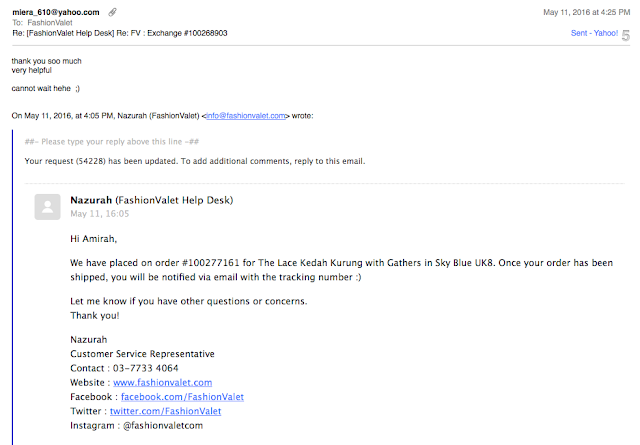
Task: Click the email subject line with Exchange #100268903
Action: click(x=120, y=33)
